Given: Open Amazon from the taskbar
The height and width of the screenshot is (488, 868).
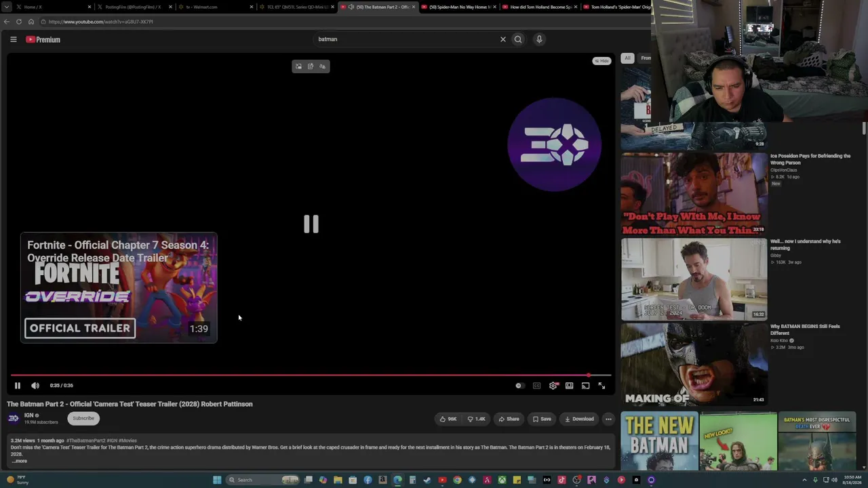Looking at the screenshot, I should (382, 480).
